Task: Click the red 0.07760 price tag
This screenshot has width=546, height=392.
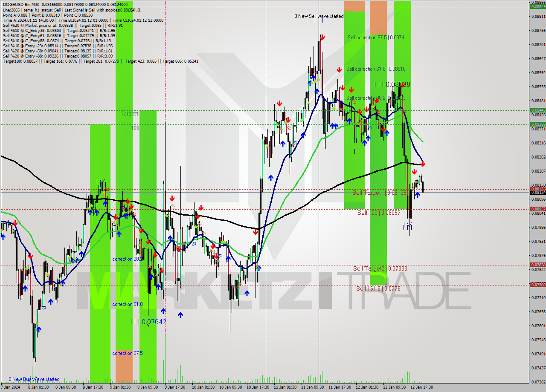Action: click(x=537, y=285)
